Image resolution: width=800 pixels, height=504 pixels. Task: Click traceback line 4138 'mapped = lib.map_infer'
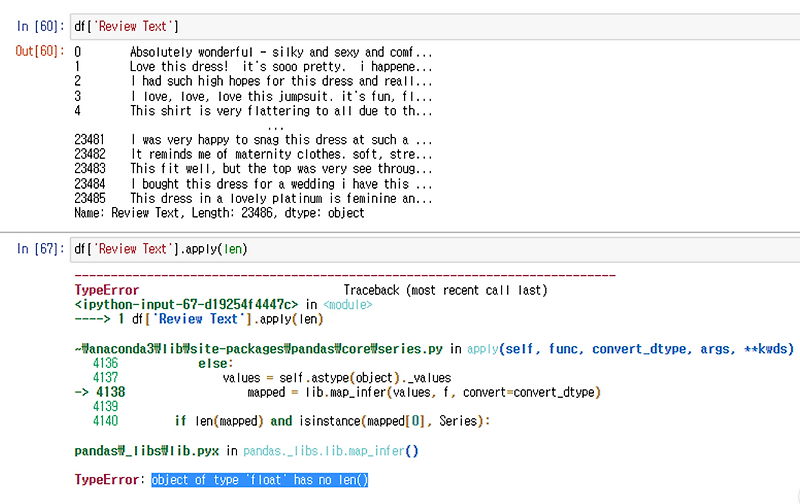[338, 392]
